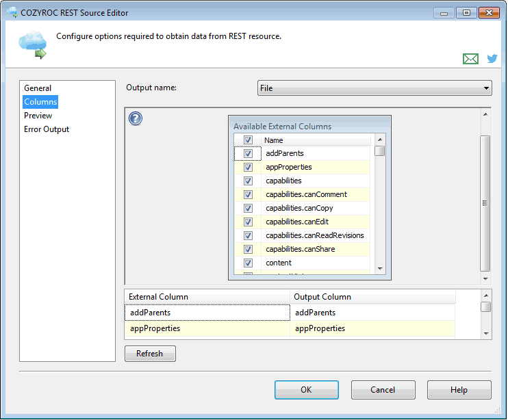Click the up arrow of the available columns scrollbar
508x420 pixels.
pos(380,140)
